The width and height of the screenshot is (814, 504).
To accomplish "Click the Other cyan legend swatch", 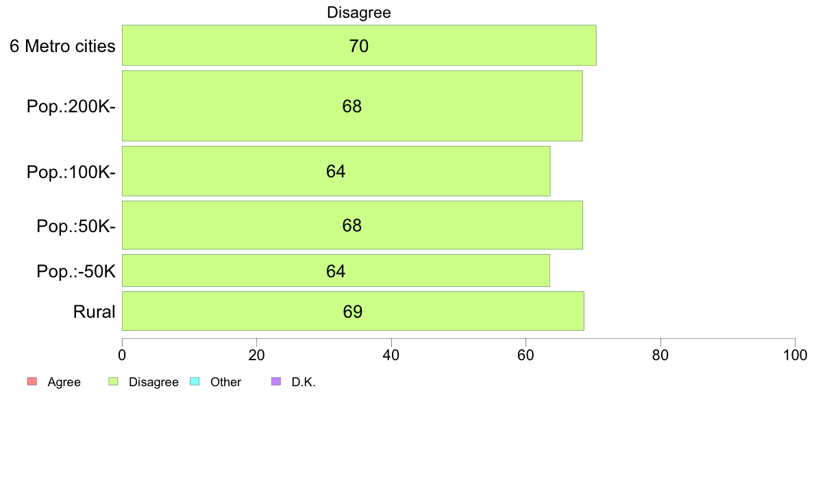I will click(195, 381).
